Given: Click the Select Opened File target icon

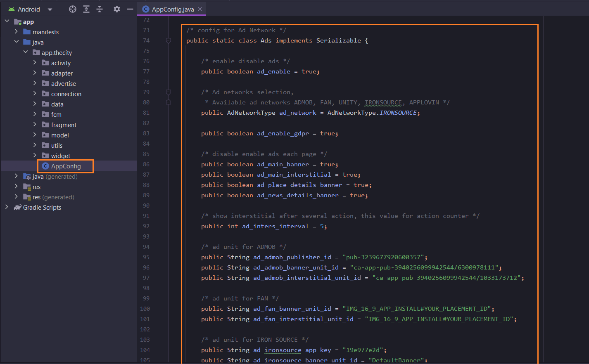Looking at the screenshot, I should point(73,9).
